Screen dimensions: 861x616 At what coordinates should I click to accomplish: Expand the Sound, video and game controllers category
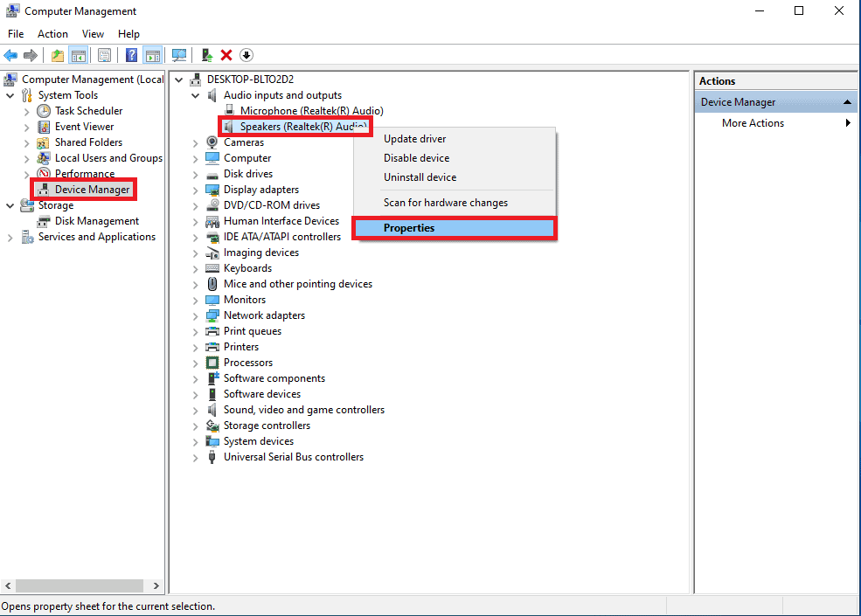(x=195, y=409)
